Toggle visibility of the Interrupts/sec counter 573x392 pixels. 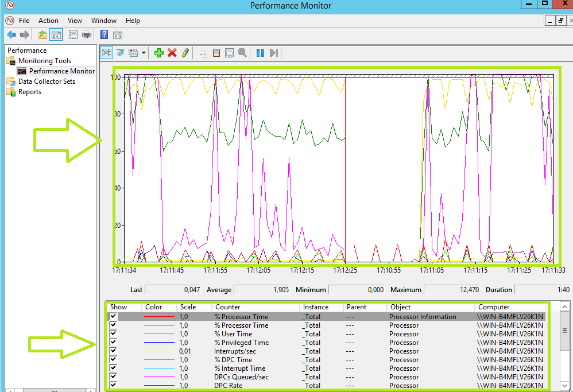click(x=113, y=351)
